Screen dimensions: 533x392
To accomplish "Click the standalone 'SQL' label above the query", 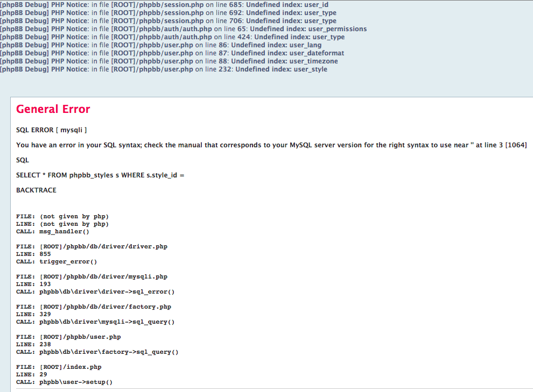I will (23, 160).
